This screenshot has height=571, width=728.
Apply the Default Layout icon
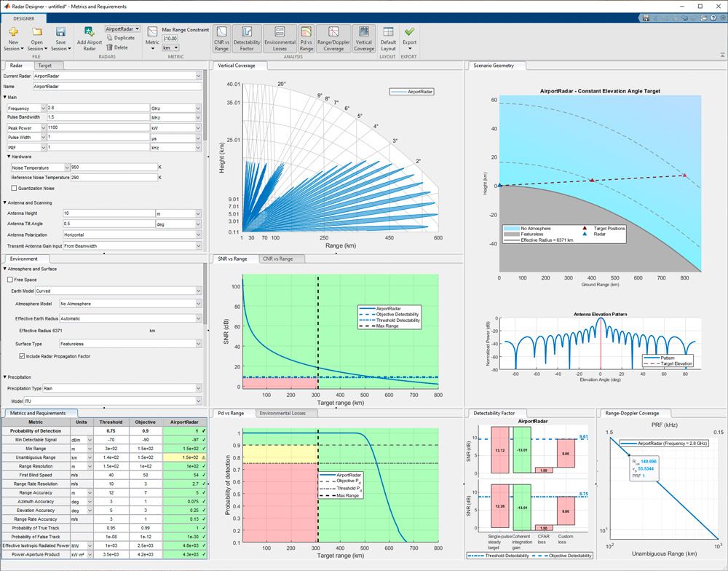click(x=387, y=38)
